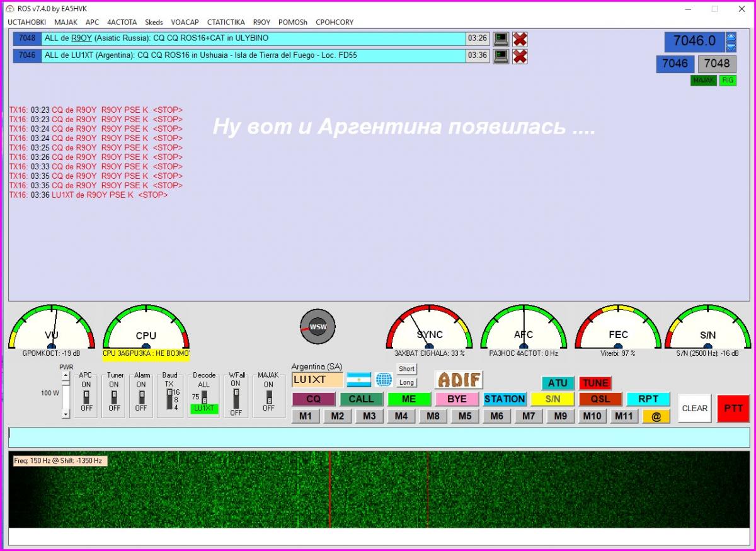Click the computer icon on the R9OY row
The width and height of the screenshot is (756, 551).
(x=501, y=39)
